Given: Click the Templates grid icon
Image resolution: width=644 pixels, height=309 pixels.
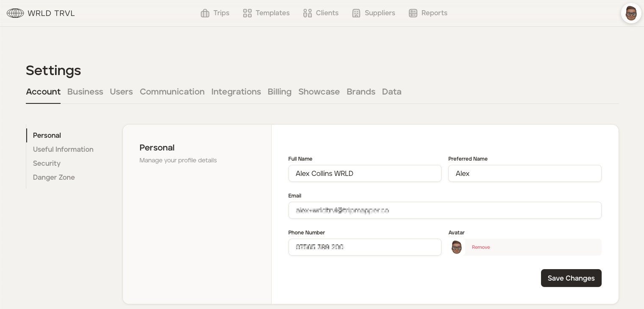Looking at the screenshot, I should [x=247, y=13].
